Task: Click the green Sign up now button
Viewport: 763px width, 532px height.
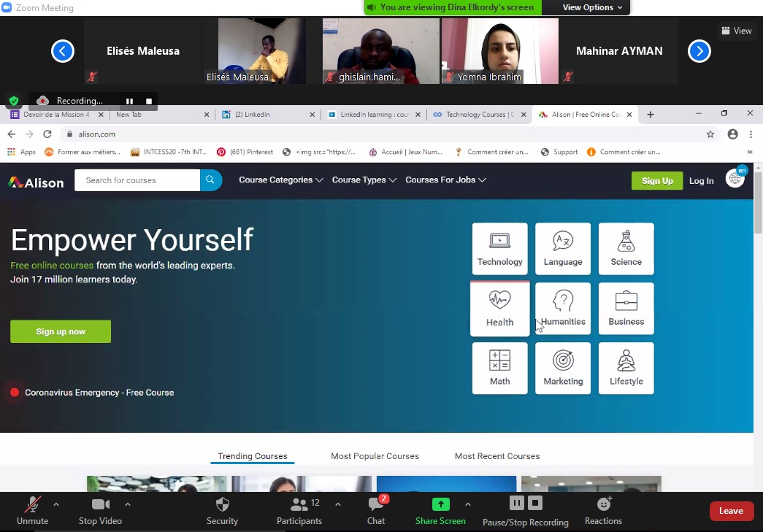Action: point(61,331)
